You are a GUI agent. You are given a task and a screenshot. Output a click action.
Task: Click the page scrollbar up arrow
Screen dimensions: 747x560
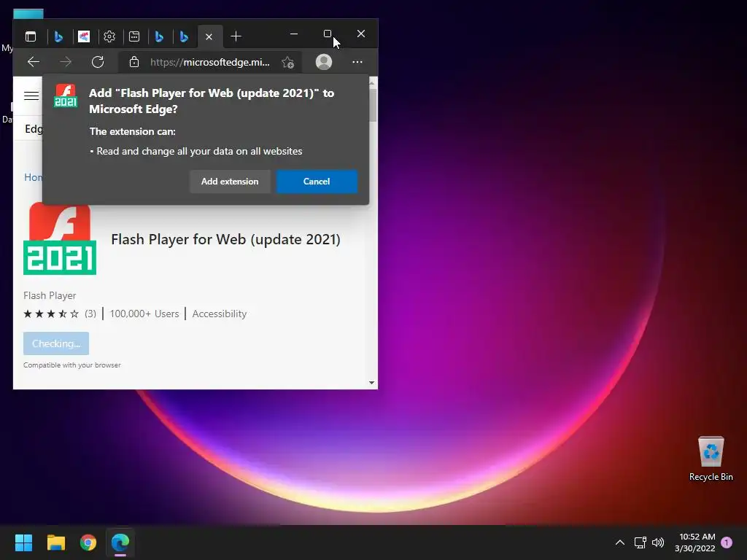371,82
